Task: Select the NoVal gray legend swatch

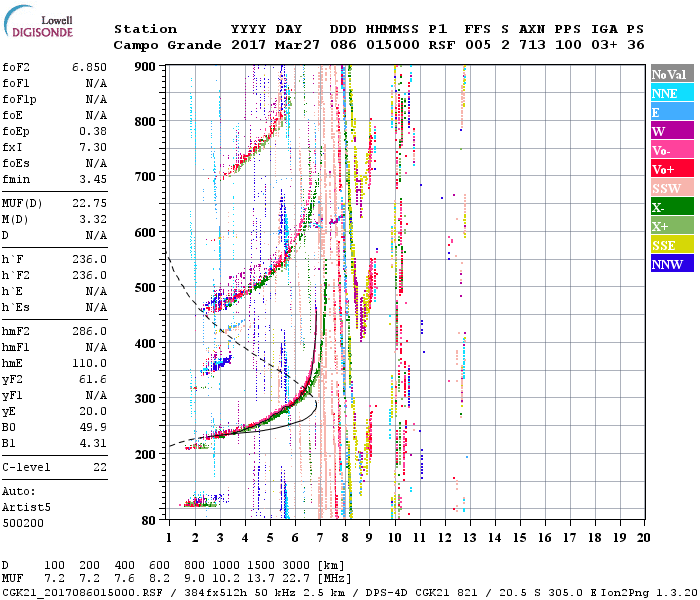Action: tap(672, 74)
